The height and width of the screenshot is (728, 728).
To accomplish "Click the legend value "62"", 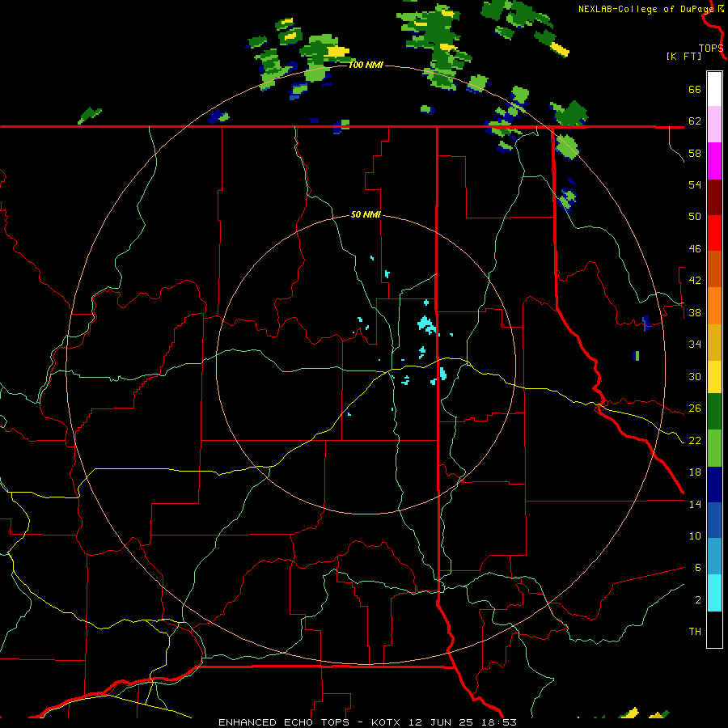I will tap(695, 121).
